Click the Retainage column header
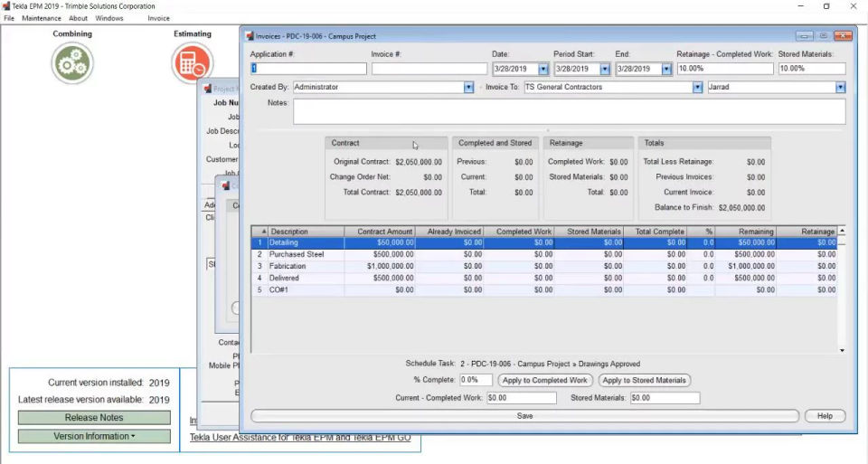The image size is (868, 464). coord(806,232)
